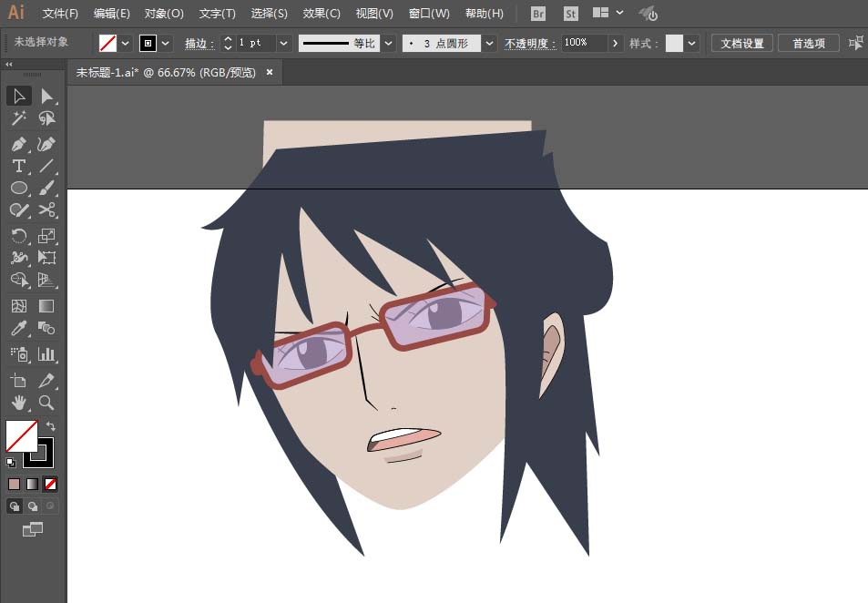Select the Scale tool
The height and width of the screenshot is (603, 868).
pyautogui.click(x=46, y=236)
